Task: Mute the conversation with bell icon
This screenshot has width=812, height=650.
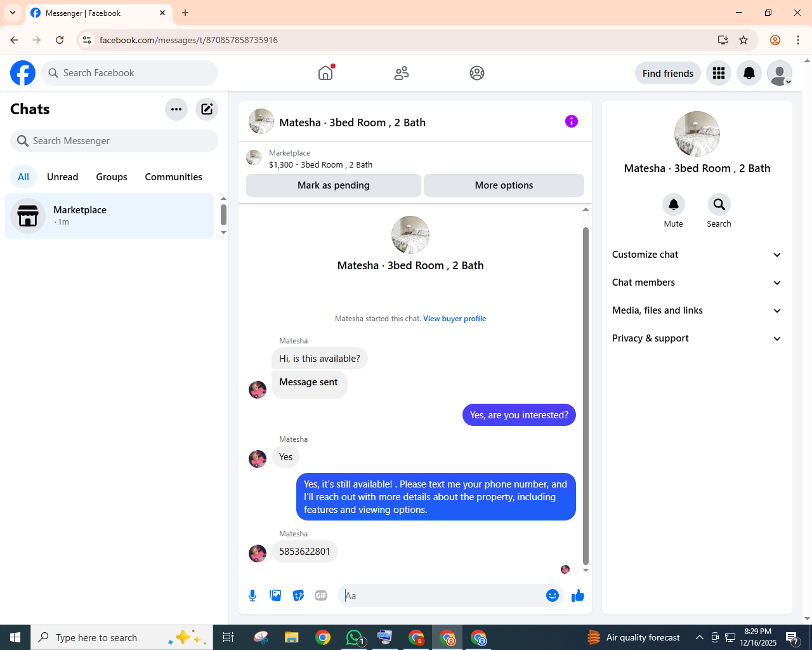Action: 674,204
